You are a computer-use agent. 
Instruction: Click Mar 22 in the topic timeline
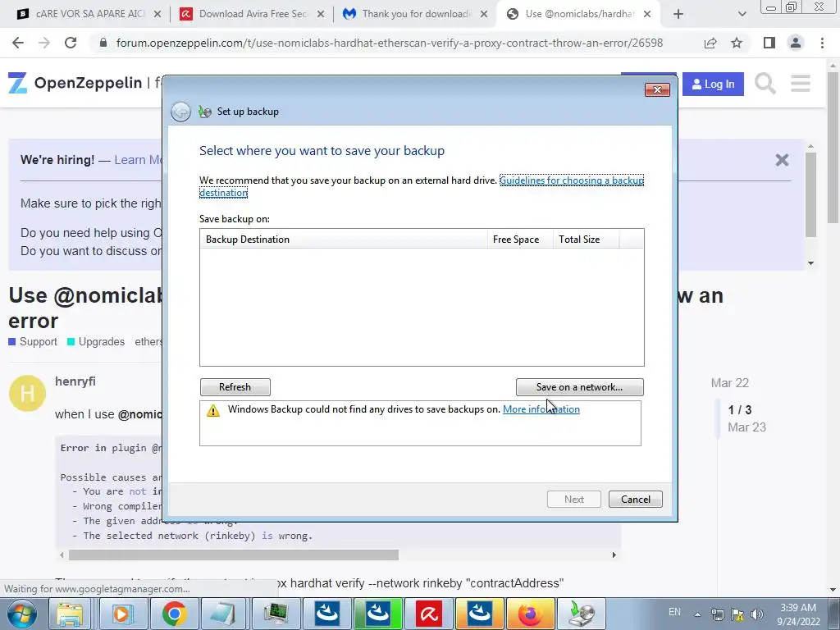coord(729,383)
